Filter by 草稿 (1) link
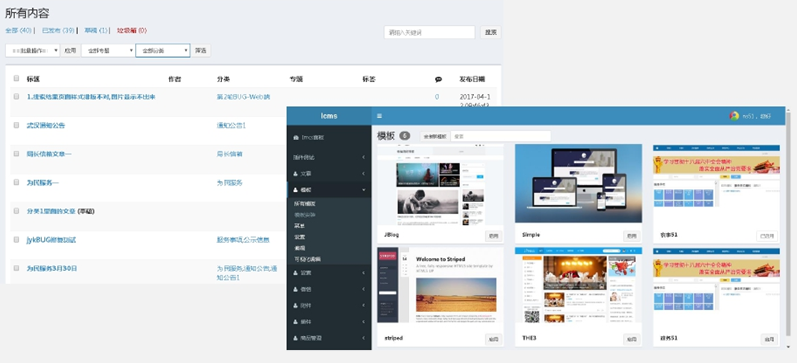 click(x=96, y=31)
